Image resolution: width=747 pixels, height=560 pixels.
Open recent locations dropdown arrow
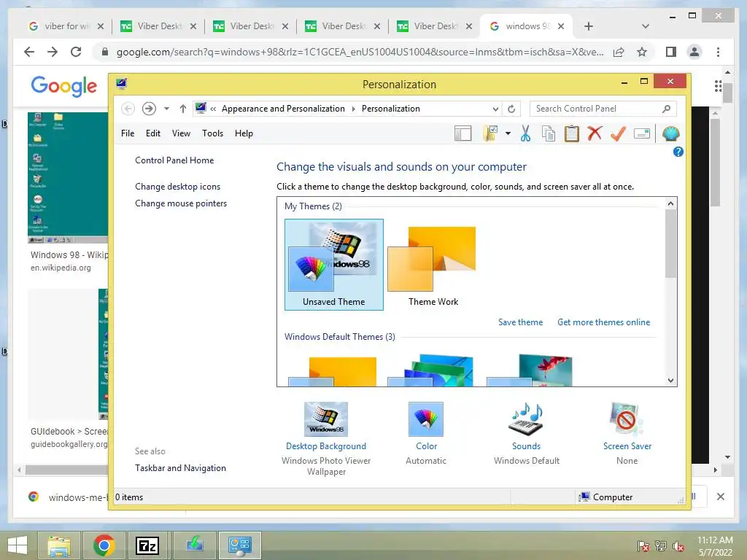pos(166,109)
